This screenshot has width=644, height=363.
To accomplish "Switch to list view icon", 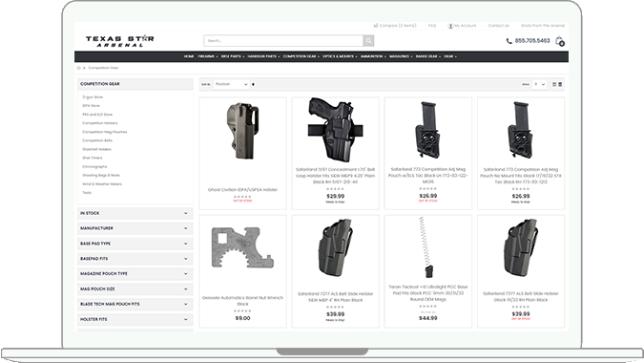I will click(x=560, y=84).
